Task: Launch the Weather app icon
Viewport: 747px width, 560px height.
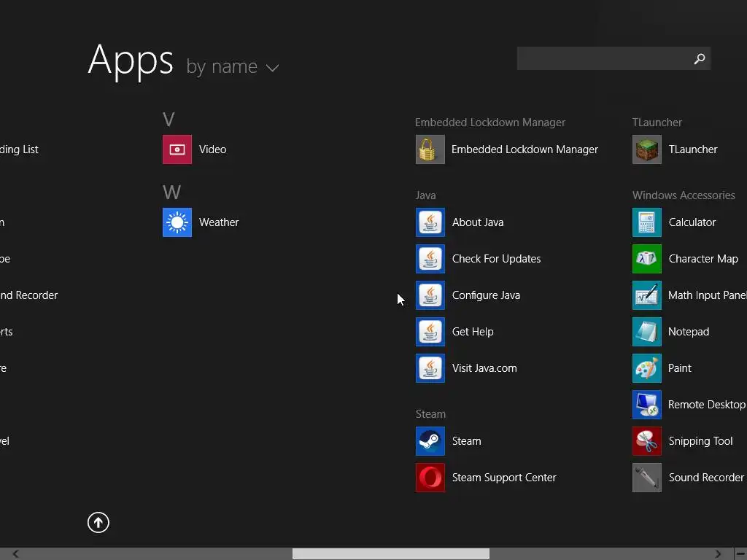Action: 177,222
